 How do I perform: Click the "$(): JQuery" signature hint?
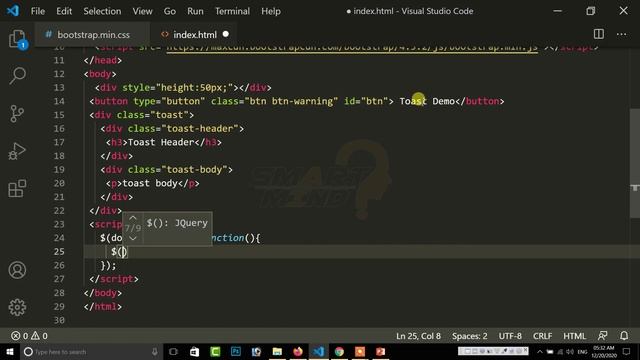pyautogui.click(x=177, y=222)
